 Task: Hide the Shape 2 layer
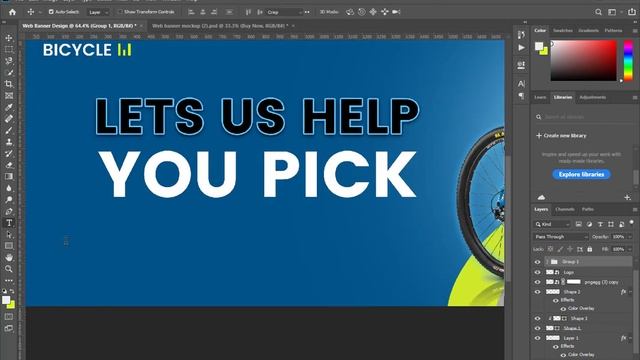[538, 292]
